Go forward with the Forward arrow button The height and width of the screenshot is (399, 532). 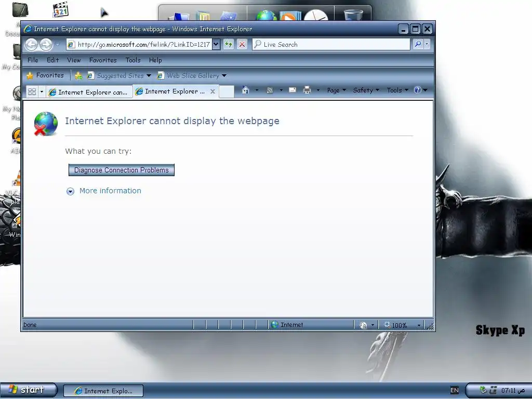(46, 45)
